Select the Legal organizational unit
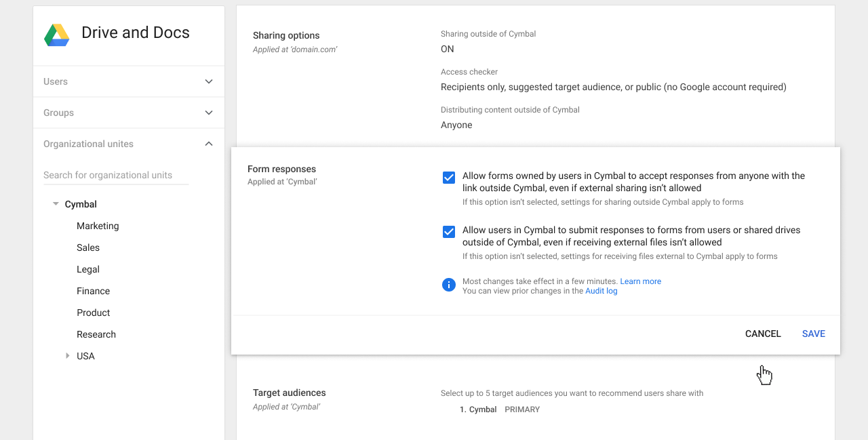 coord(88,269)
